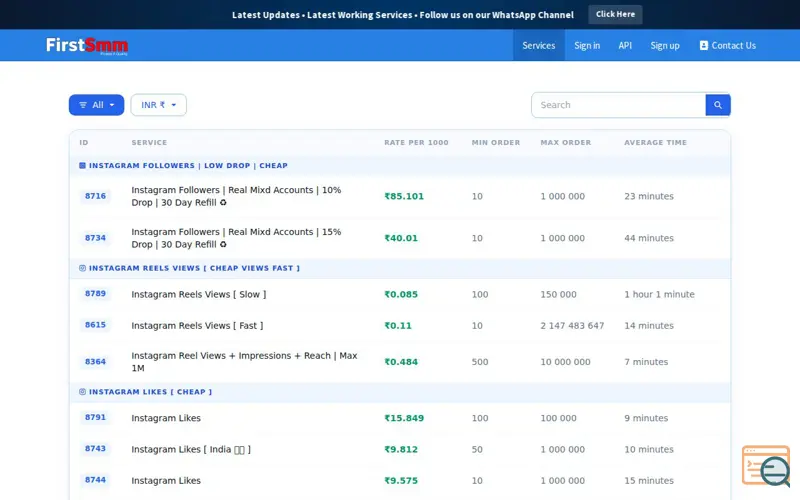Viewport: 800px width, 500px height.
Task: Click the Instagram Likes category icon
Action: pyautogui.click(x=83, y=392)
